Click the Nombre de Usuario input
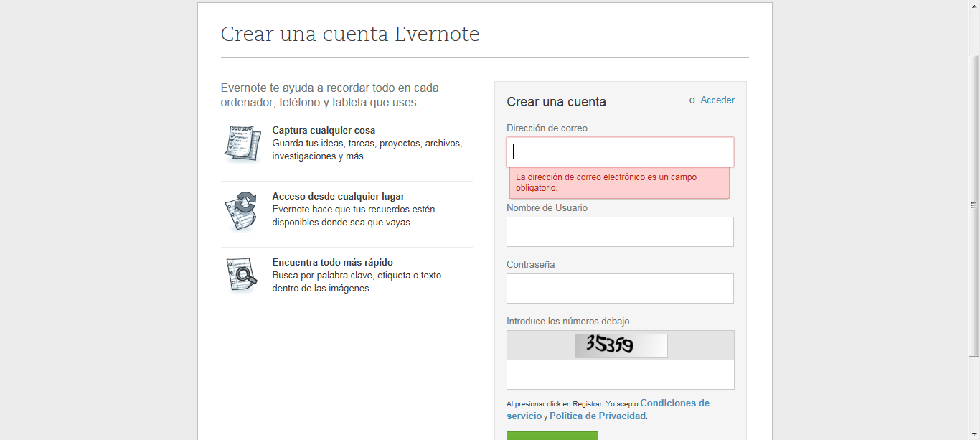This screenshot has height=440, width=980. [620, 232]
